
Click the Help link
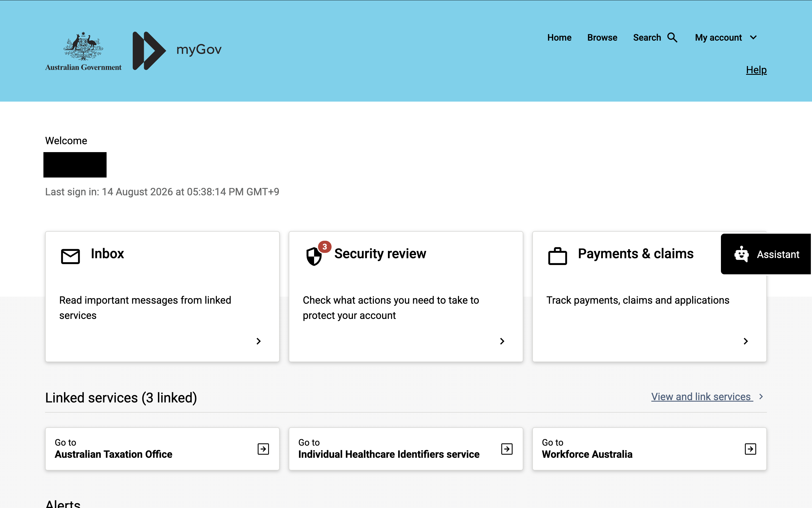pos(756,70)
